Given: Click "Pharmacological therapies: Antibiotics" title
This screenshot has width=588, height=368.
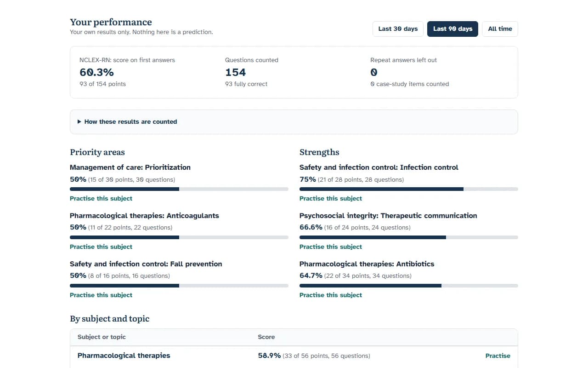Looking at the screenshot, I should pos(367,264).
